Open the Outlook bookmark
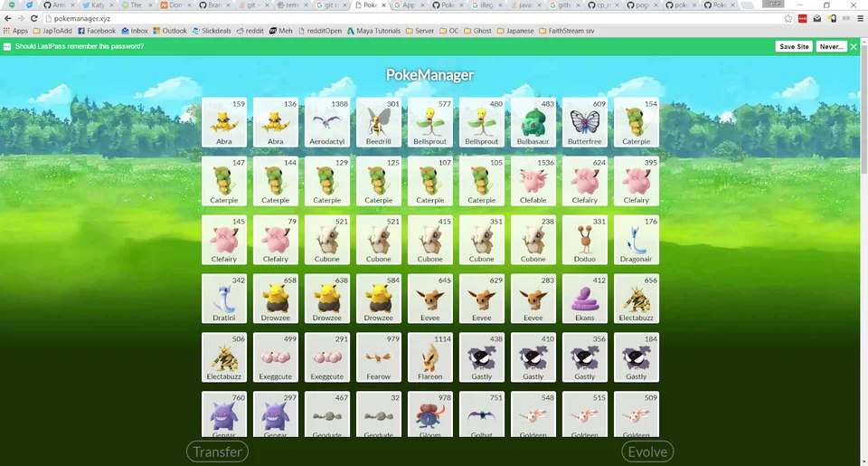Image resolution: width=868 pixels, height=466 pixels. pyautogui.click(x=170, y=31)
